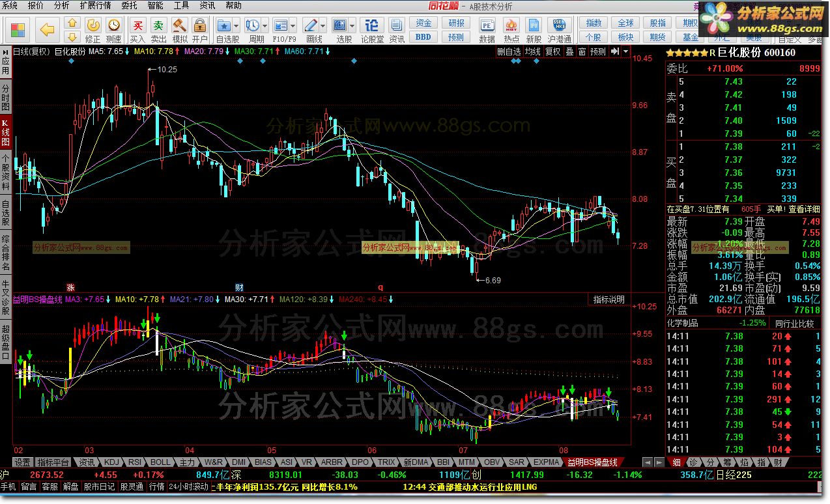Expand the sidebar collapse arrow above 应用
830x504 pixels.
click(5, 51)
